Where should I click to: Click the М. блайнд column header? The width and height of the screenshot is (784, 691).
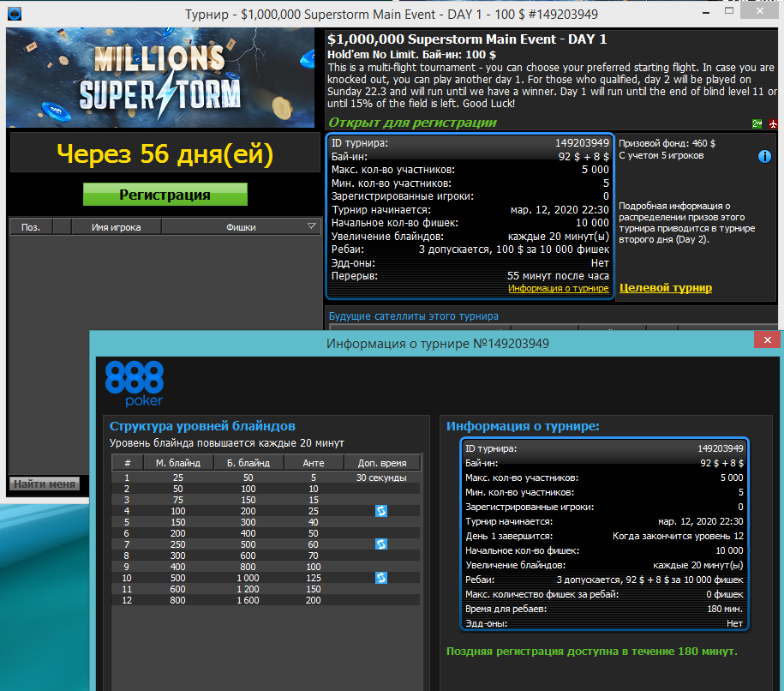click(178, 463)
